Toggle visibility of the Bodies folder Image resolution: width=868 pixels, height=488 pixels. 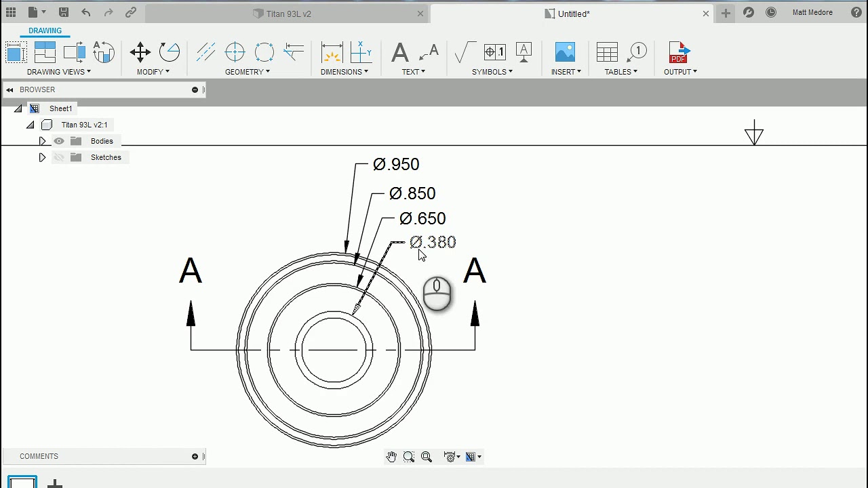(x=59, y=141)
